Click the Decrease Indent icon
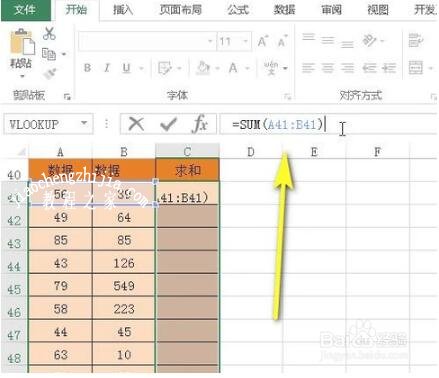The width and height of the screenshot is (439, 378). coord(369,68)
